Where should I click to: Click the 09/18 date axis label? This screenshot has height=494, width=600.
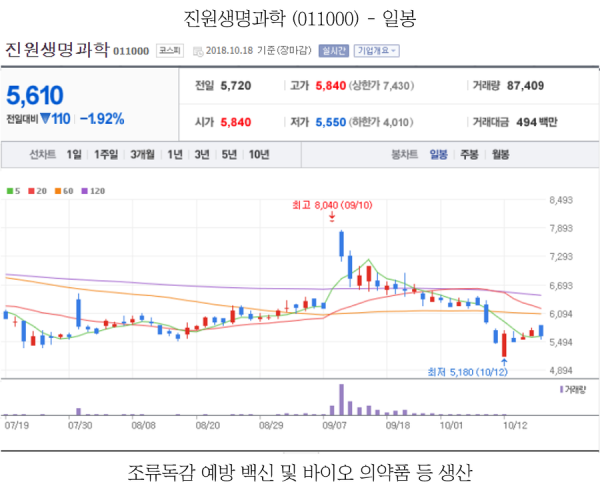pos(398,425)
